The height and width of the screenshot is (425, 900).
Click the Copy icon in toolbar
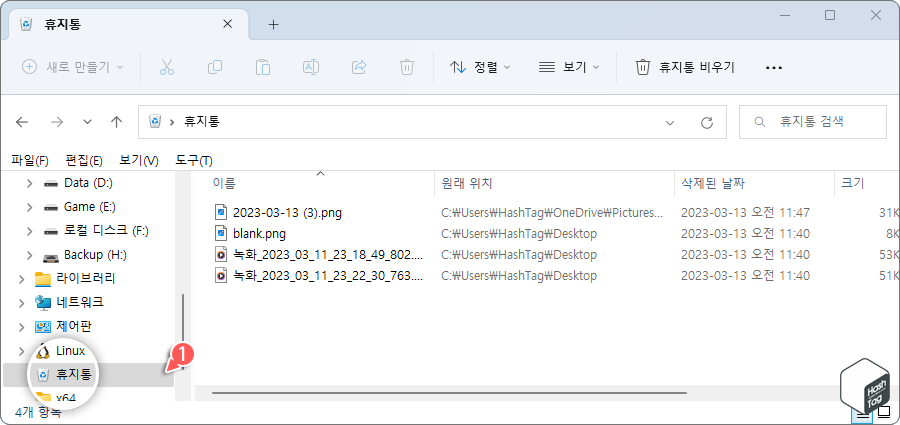[215, 67]
